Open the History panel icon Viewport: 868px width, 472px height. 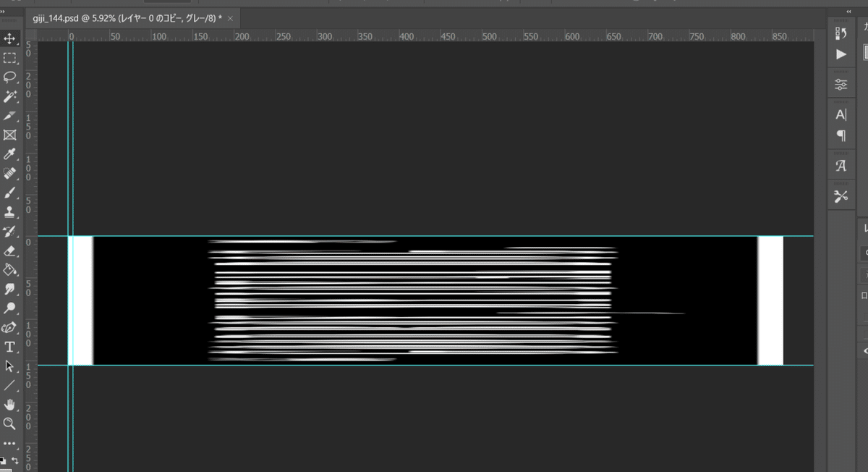pyautogui.click(x=841, y=33)
